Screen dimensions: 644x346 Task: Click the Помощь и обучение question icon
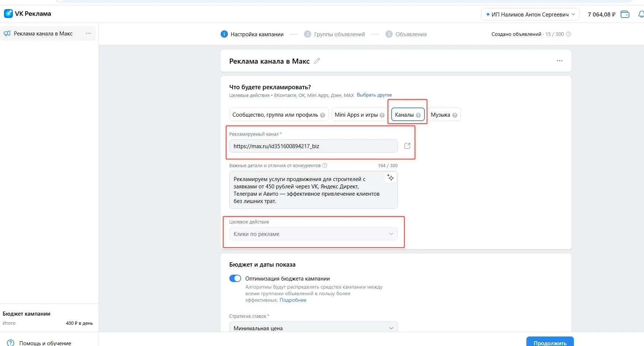click(11, 343)
